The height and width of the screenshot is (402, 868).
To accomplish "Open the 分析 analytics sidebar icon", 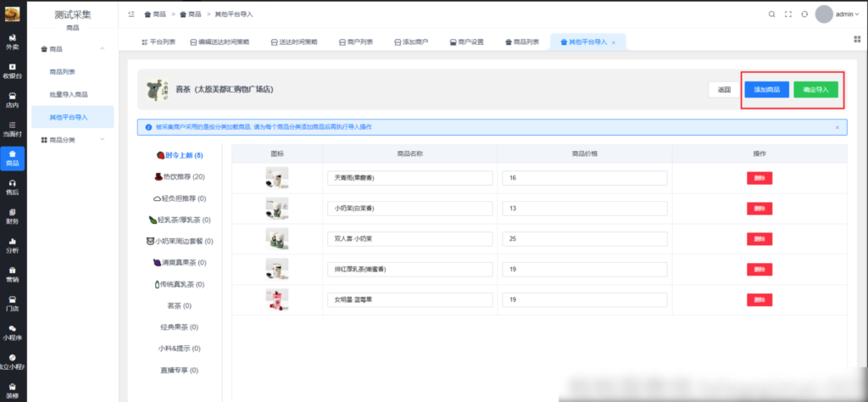I will click(13, 245).
